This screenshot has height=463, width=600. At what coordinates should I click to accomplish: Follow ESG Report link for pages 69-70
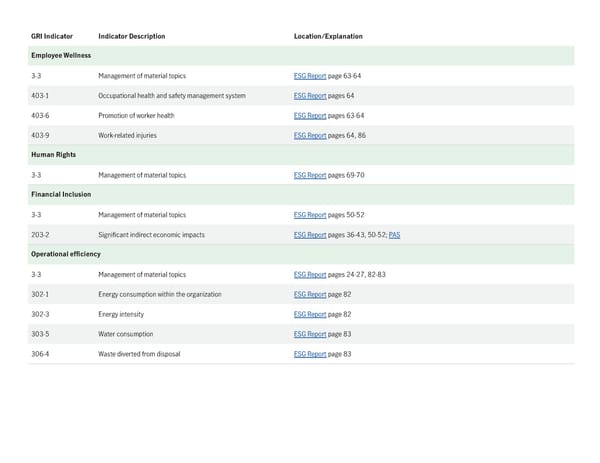pyautogui.click(x=310, y=175)
